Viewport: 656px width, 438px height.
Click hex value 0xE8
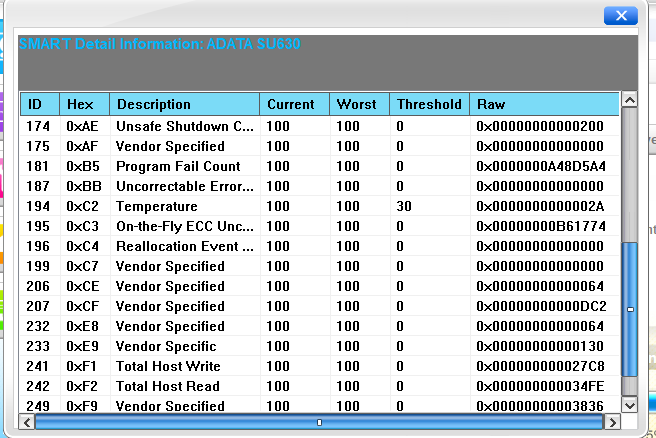pos(82,326)
